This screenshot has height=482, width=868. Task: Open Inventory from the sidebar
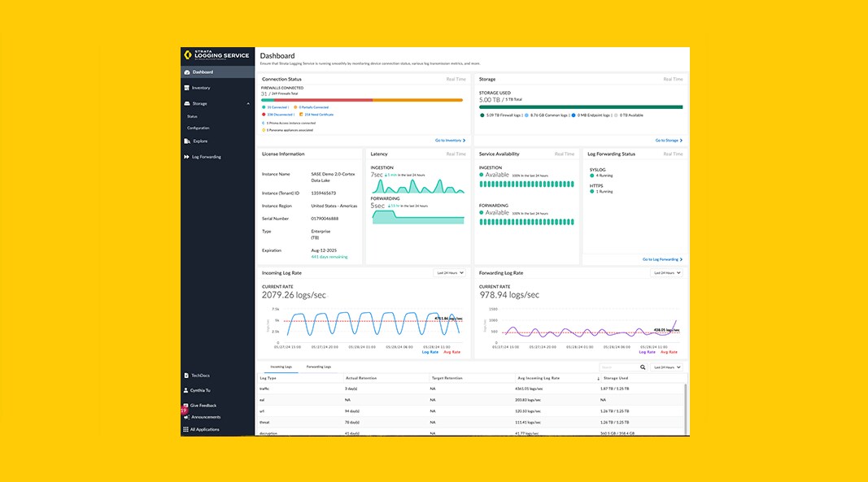click(200, 88)
